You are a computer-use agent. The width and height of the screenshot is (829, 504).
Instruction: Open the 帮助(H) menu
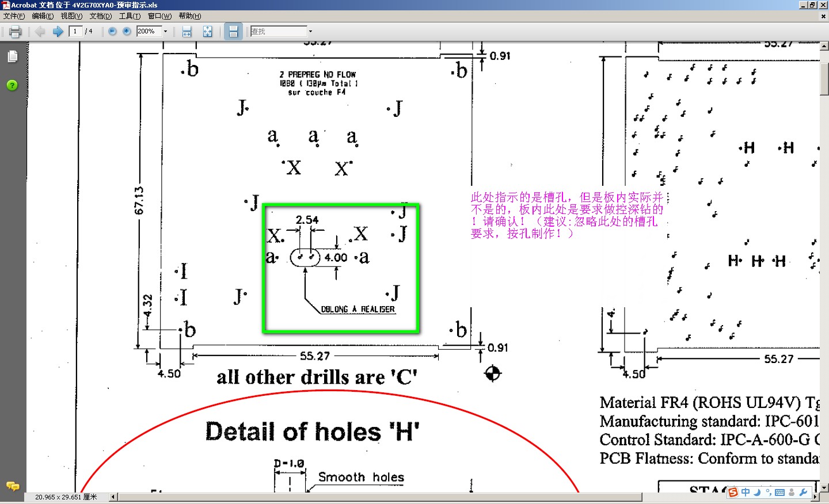pos(190,16)
